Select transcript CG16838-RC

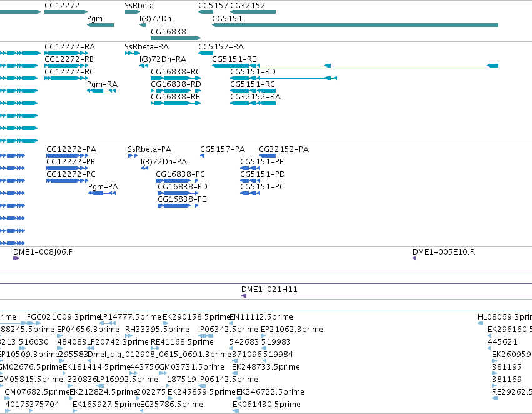click(176, 78)
